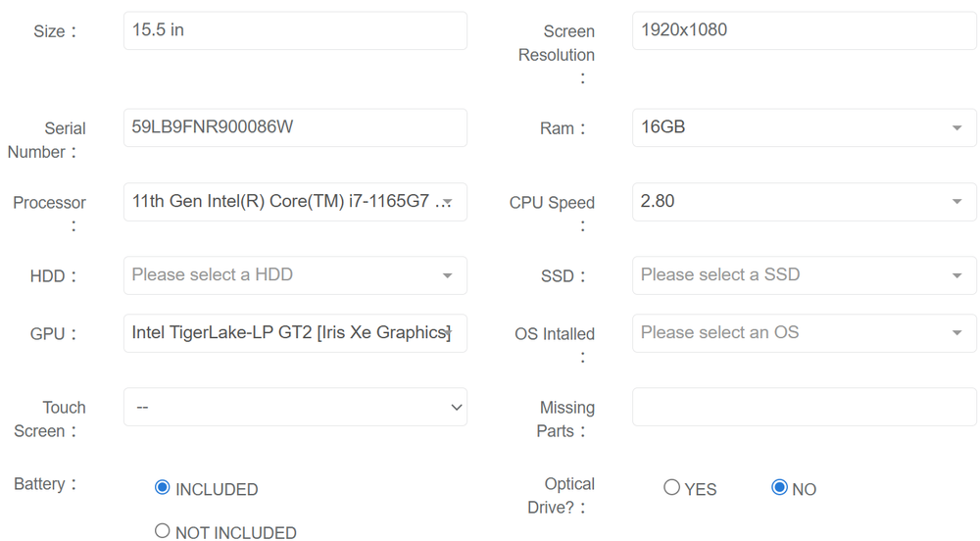Click the Screen Resolution text field
The image size is (980, 541).
point(804,30)
